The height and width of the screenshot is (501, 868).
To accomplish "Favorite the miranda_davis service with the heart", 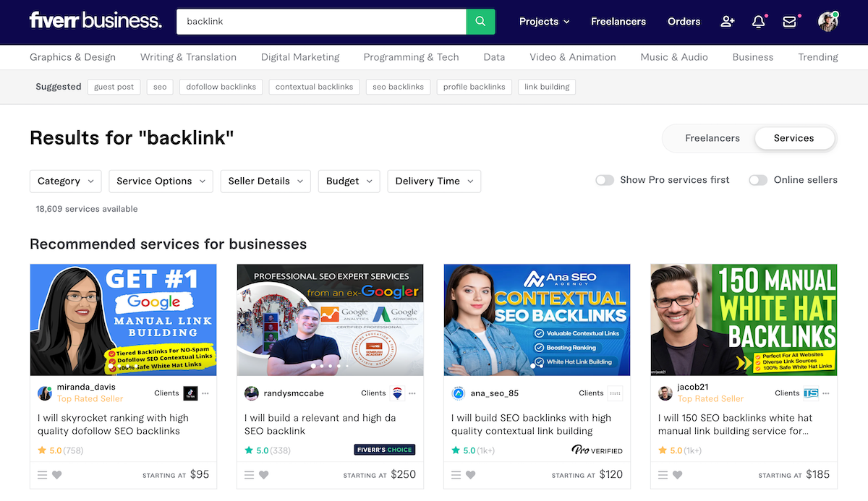I will click(x=57, y=475).
